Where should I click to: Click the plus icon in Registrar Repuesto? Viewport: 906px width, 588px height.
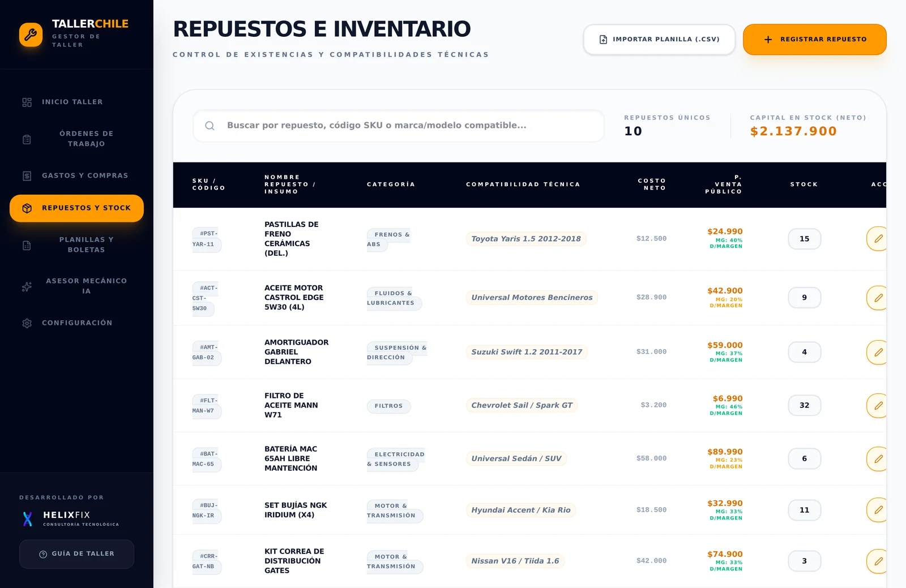pyautogui.click(x=768, y=40)
